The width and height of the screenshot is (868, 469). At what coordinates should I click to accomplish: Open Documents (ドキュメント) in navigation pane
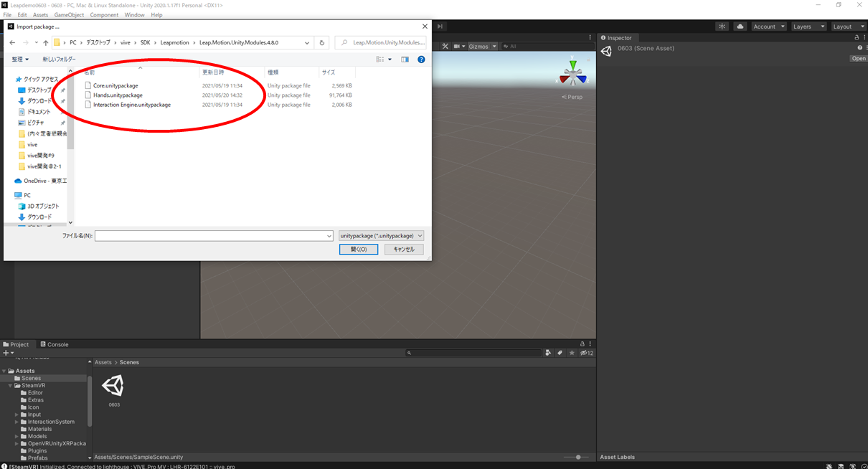coord(39,112)
